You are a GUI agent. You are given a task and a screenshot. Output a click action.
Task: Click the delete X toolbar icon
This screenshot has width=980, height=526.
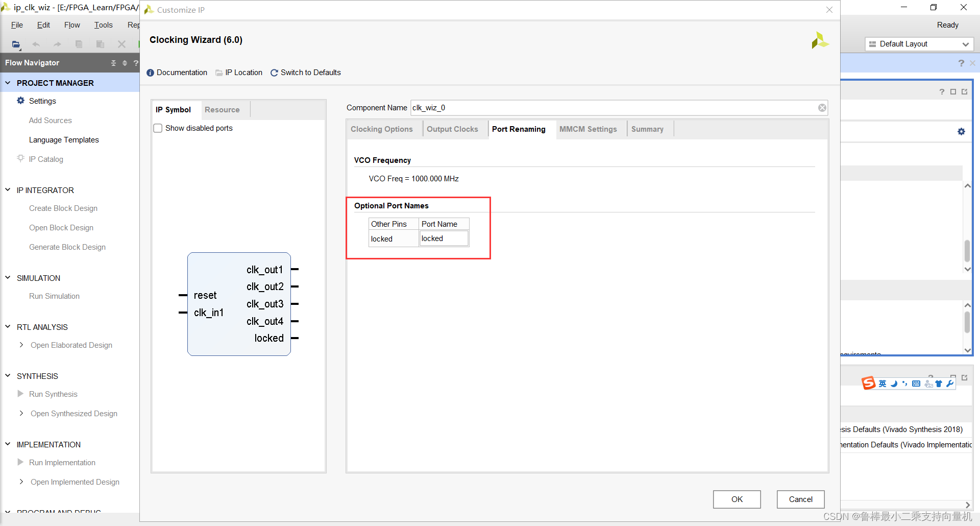click(x=121, y=44)
